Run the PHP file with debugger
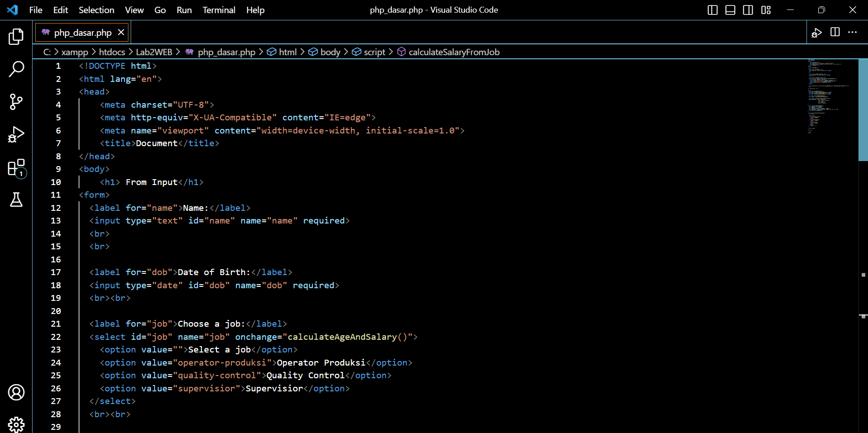The height and width of the screenshot is (433, 868). tap(817, 32)
